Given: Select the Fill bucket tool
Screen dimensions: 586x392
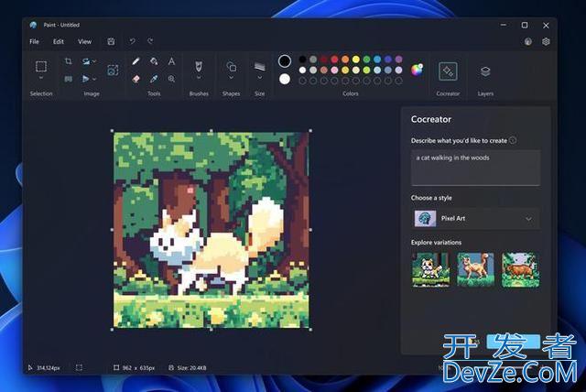Looking at the screenshot, I should tap(154, 61).
